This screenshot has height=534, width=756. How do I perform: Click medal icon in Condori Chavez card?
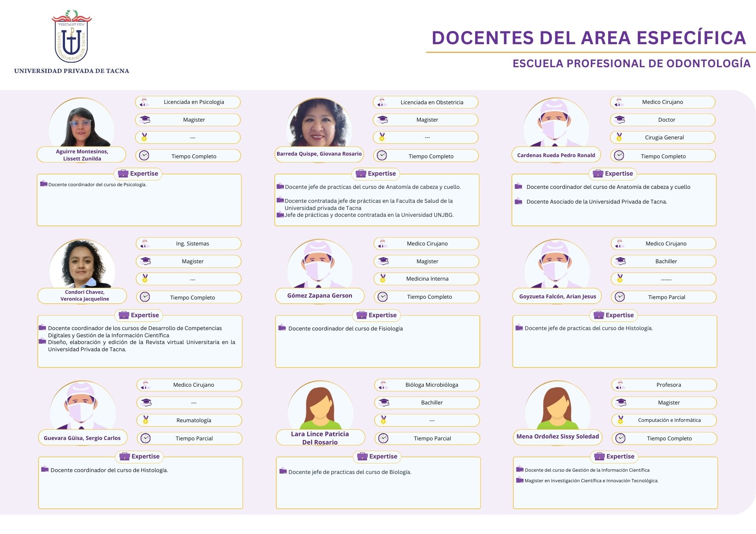tap(145, 279)
